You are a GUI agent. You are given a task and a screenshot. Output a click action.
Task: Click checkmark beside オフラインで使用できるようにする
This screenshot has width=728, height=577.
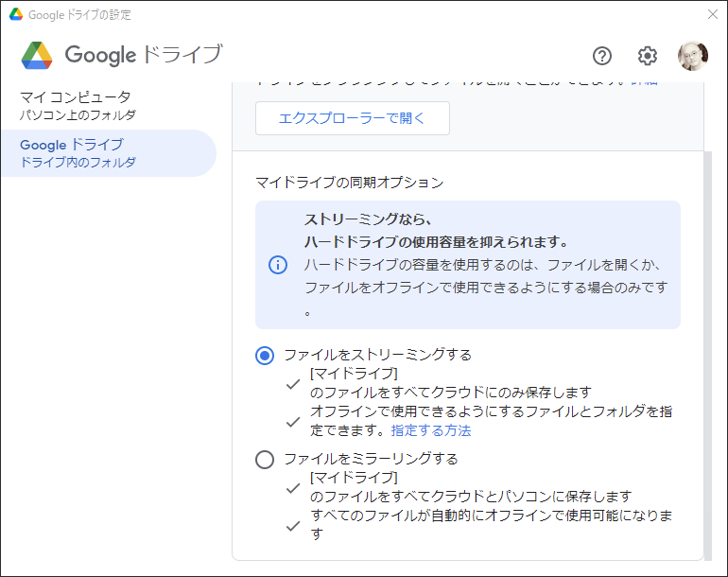tap(293, 422)
